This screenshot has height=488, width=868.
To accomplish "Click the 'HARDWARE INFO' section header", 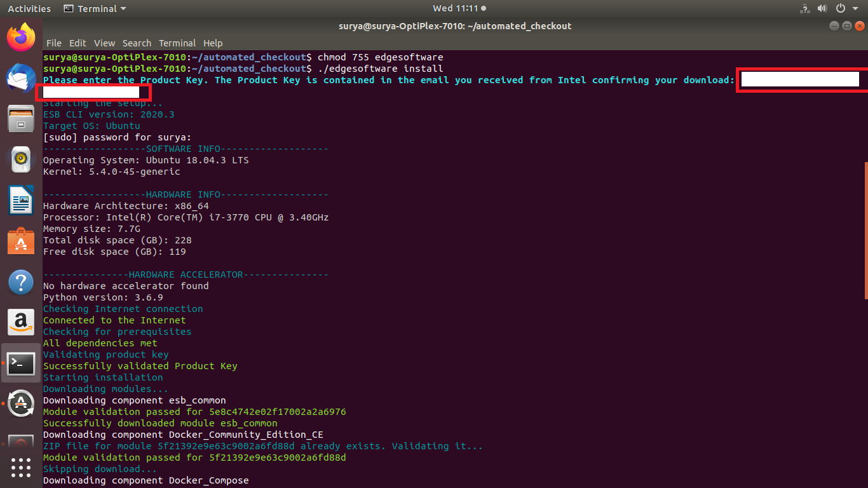I will 186,194.
